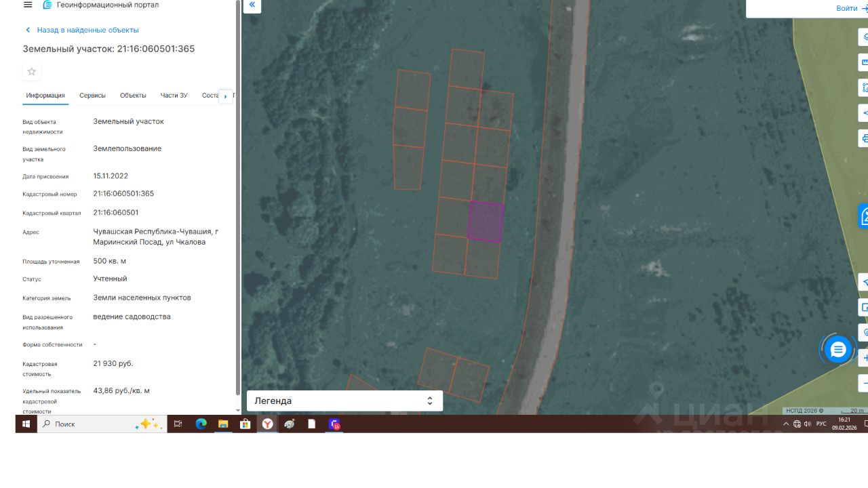Viewport: 868px width, 488px height.
Task: Click the ведение садоводства usage value
Action: coord(132,317)
